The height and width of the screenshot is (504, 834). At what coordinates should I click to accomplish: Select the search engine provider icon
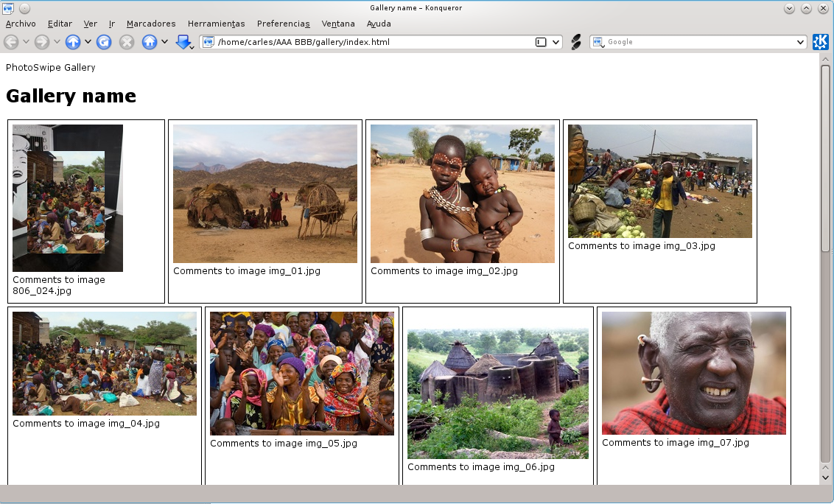click(x=599, y=42)
